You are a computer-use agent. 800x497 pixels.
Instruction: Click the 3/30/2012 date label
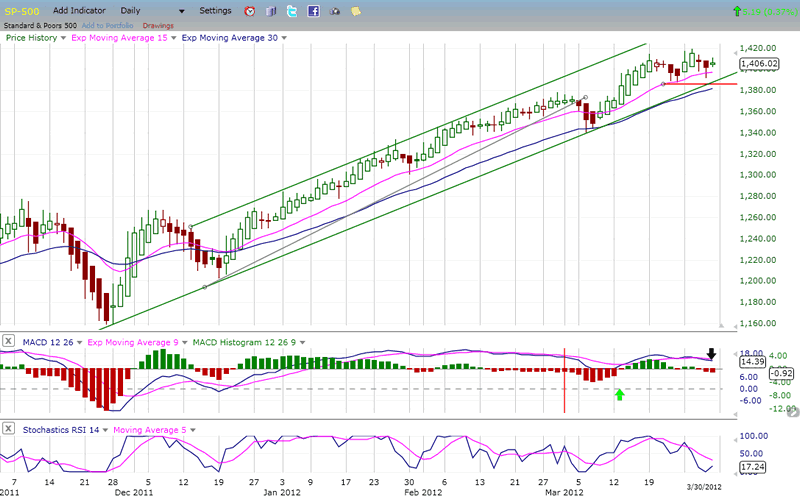704,487
